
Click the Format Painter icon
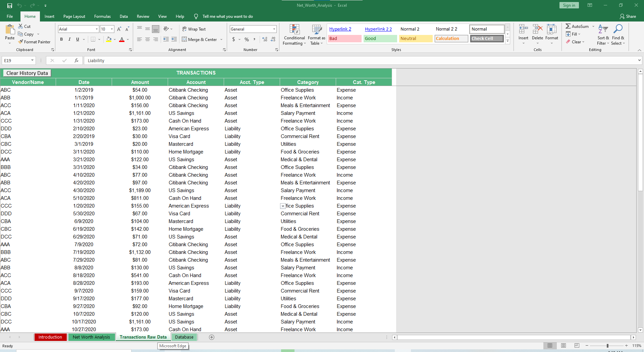point(21,42)
